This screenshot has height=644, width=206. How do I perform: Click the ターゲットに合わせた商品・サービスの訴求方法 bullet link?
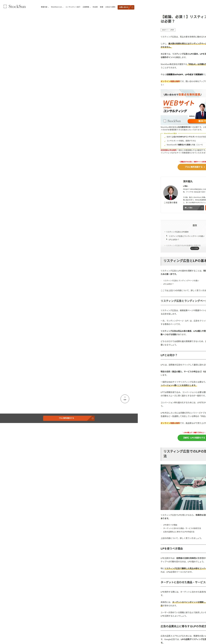[182, 528]
